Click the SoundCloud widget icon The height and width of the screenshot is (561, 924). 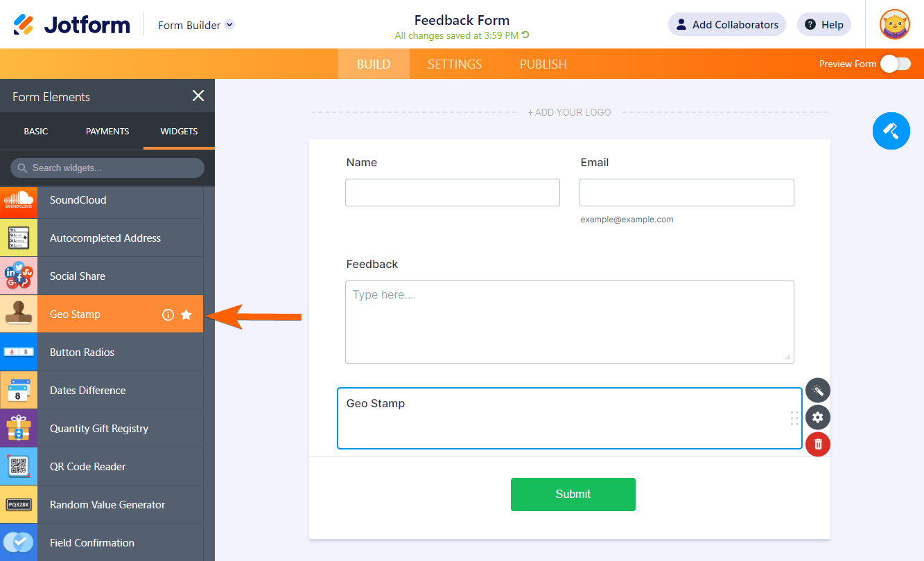click(19, 200)
